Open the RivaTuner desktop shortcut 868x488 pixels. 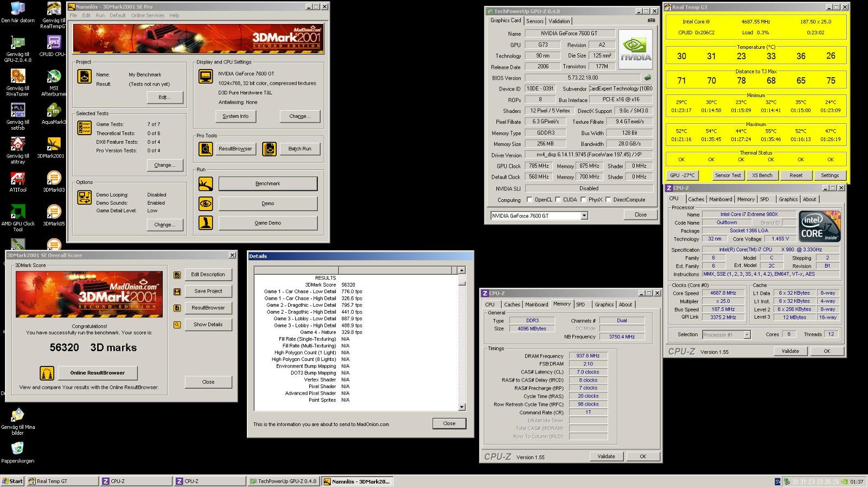click(x=17, y=83)
